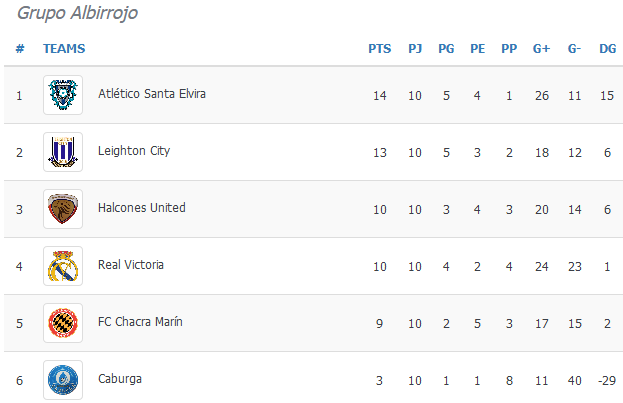Select the Real Victoria team name

pos(131,265)
